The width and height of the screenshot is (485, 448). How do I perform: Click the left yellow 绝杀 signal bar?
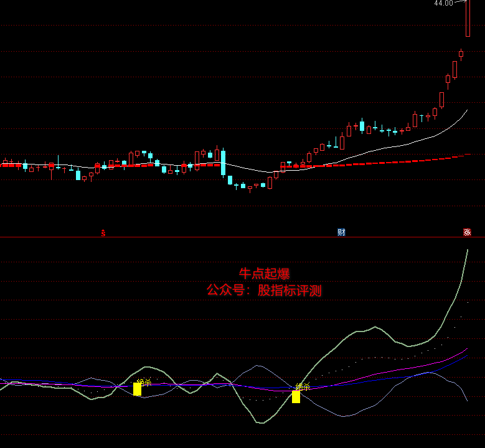[137, 389]
